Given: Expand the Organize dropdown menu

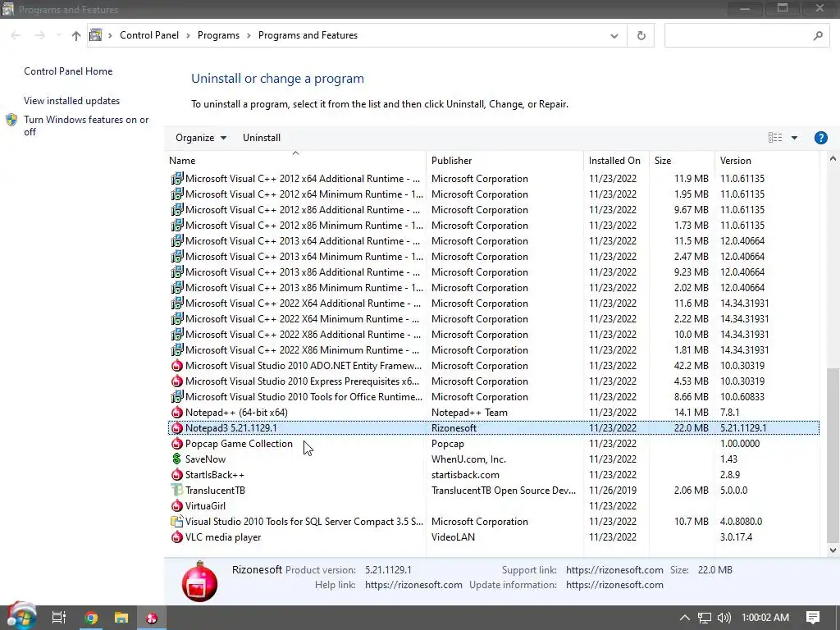Looking at the screenshot, I should (201, 138).
